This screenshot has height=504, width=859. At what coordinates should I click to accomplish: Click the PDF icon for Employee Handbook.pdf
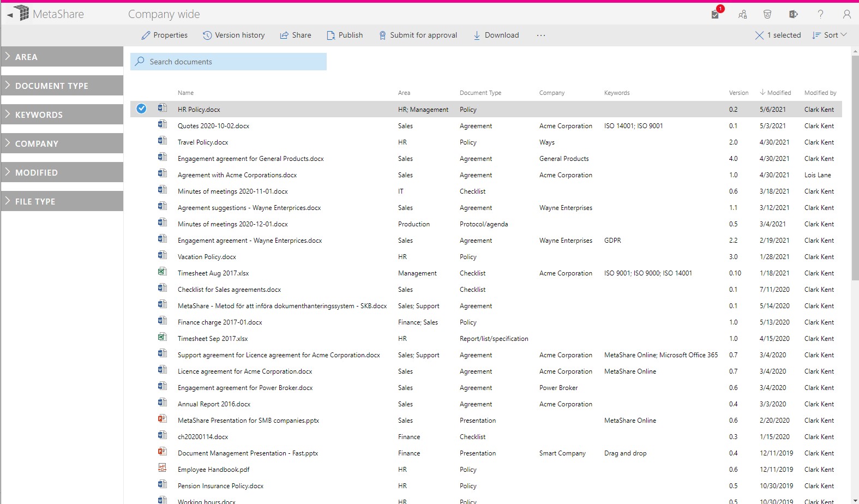163,467
